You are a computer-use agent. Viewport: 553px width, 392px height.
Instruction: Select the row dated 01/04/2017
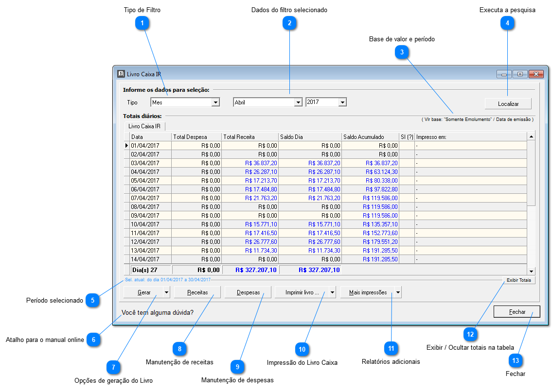(x=325, y=145)
